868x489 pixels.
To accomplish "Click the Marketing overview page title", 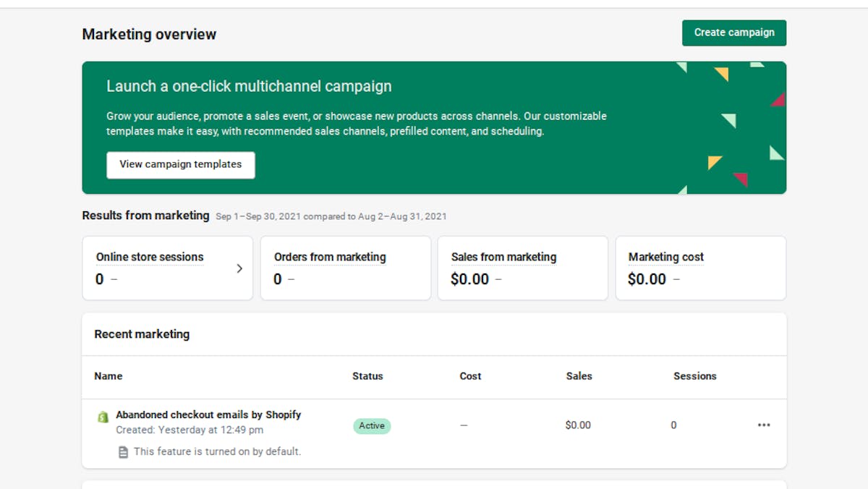I will (x=149, y=34).
